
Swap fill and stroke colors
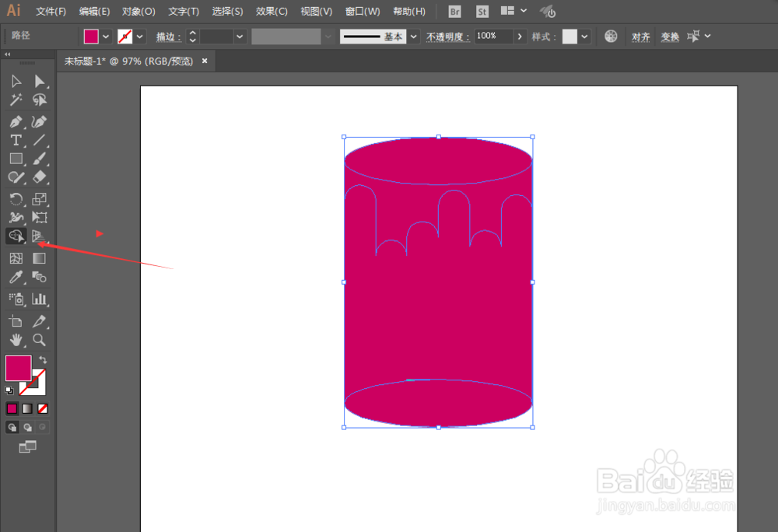44,359
